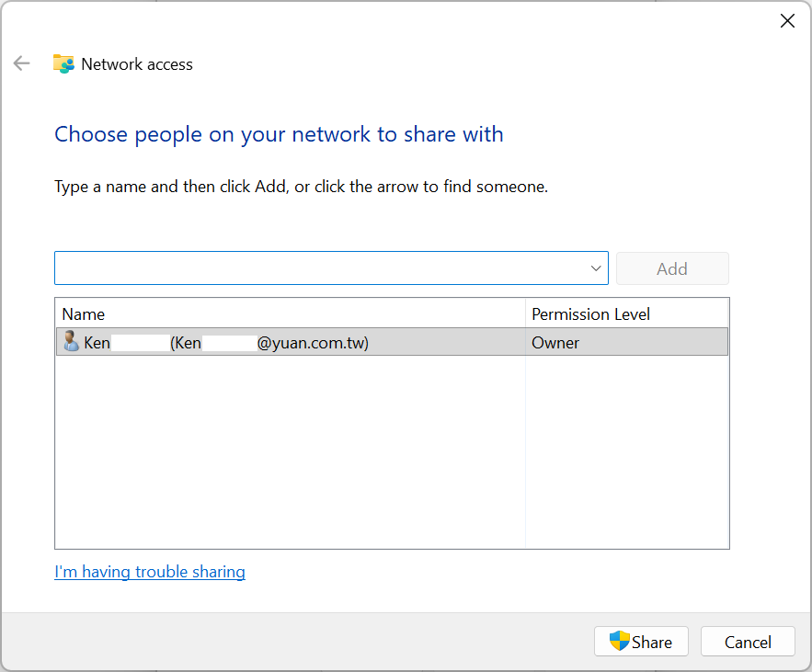
Task: Select the Ken user row name
Action: 97,343
